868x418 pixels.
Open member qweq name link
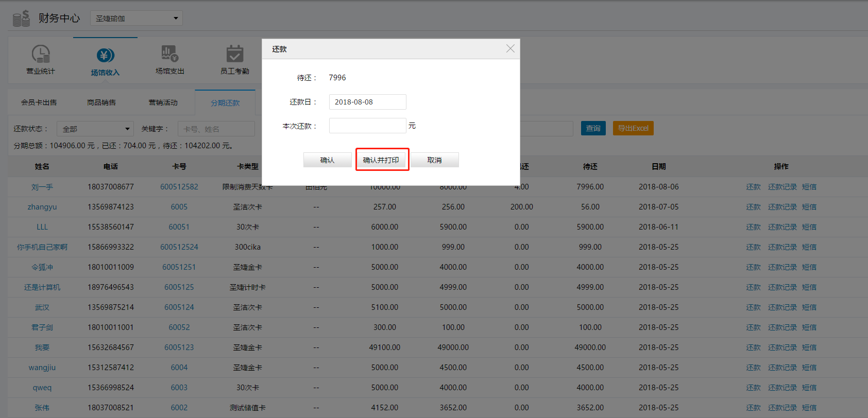point(42,388)
